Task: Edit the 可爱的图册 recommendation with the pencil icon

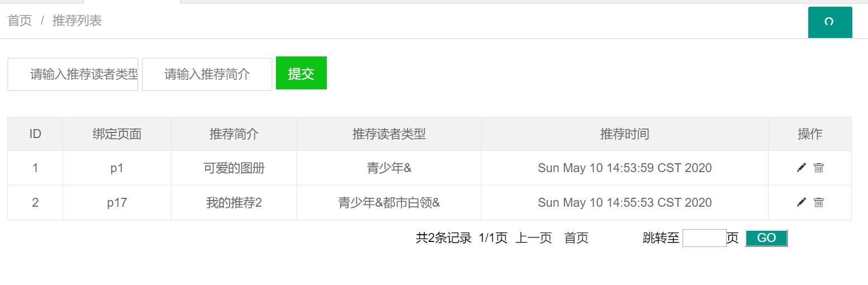Action: point(802,168)
